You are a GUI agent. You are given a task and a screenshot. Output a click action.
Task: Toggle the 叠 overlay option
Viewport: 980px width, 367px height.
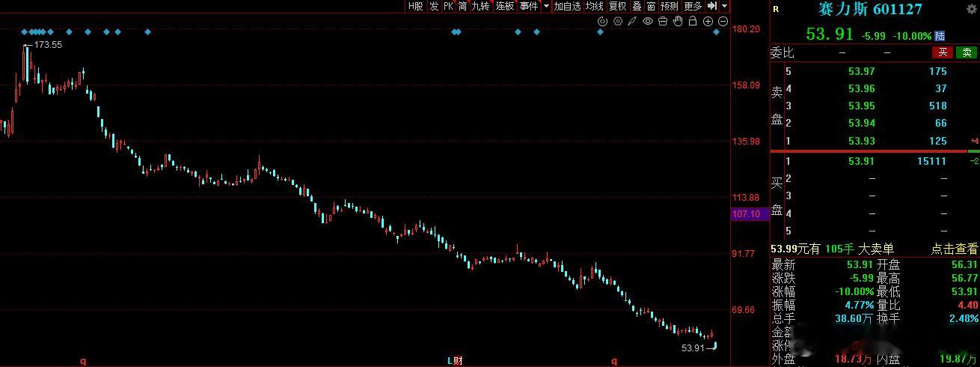637,6
